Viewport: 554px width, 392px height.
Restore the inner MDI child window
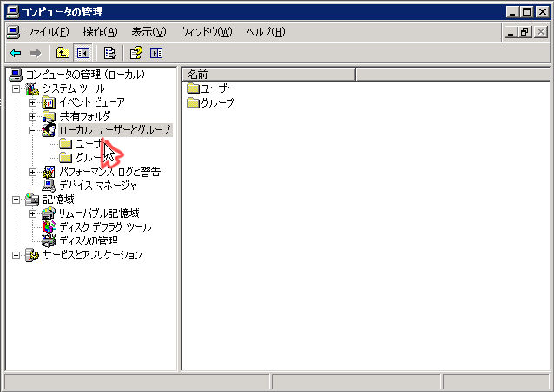coord(525,32)
